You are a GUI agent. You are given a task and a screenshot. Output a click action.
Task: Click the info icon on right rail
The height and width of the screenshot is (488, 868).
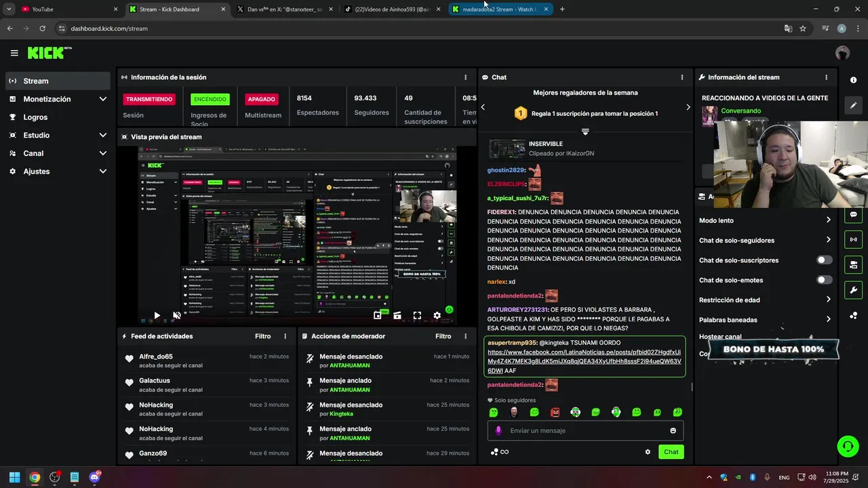[x=853, y=80]
